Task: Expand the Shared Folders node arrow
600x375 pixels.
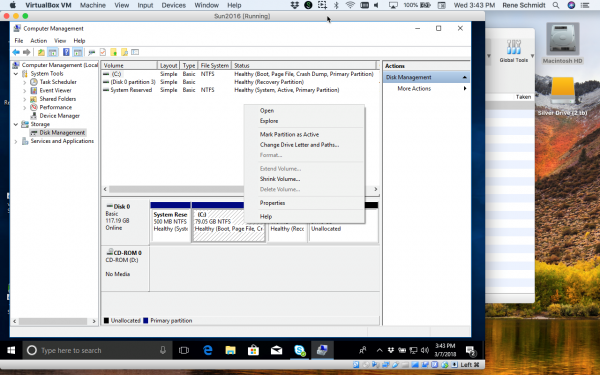Action: click(24, 99)
